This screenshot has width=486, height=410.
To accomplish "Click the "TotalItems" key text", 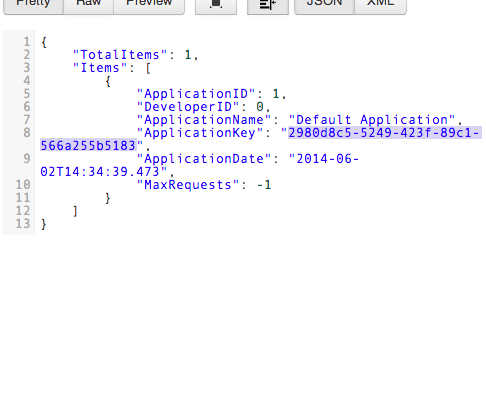I will [x=120, y=55].
